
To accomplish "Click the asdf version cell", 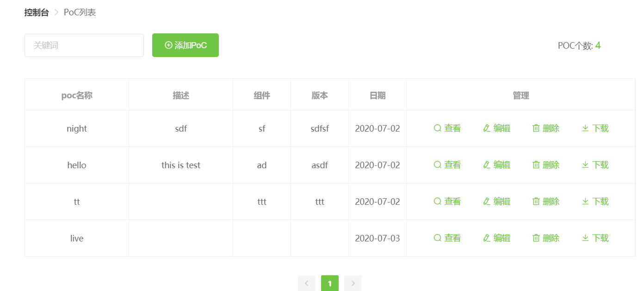I will click(x=320, y=165).
